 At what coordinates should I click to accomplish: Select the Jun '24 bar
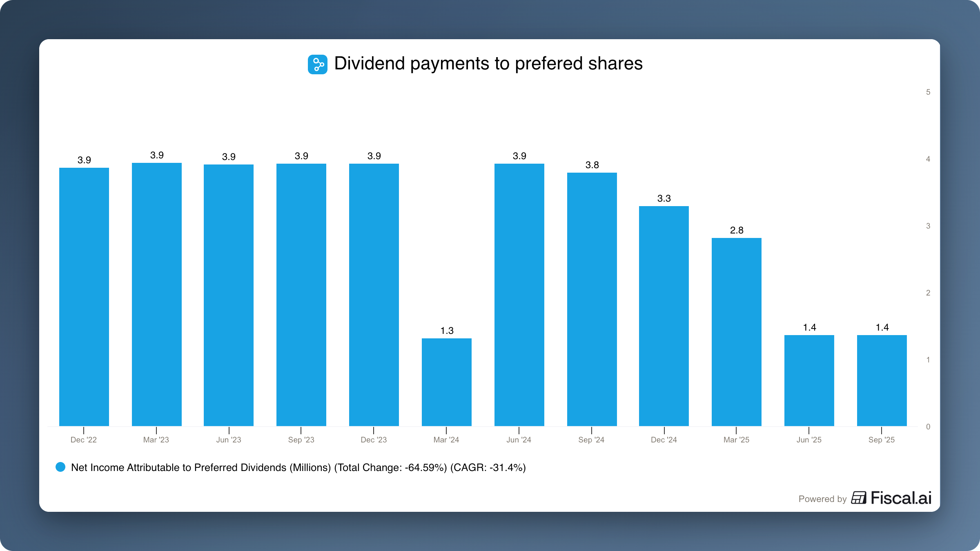coord(519,295)
